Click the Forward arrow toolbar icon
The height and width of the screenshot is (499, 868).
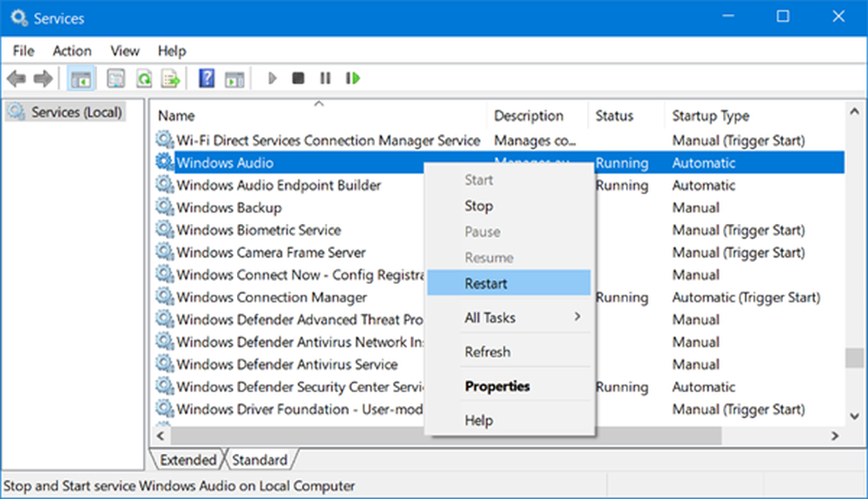click(x=43, y=79)
